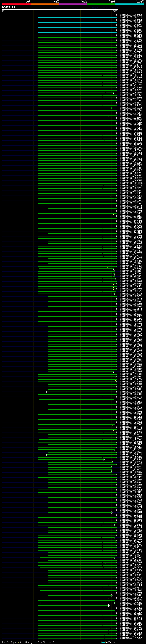The width and height of the screenshot is (146, 644).
Task: Select the hit label UniRef100_A0A8W9
Action: [x=131, y=261]
